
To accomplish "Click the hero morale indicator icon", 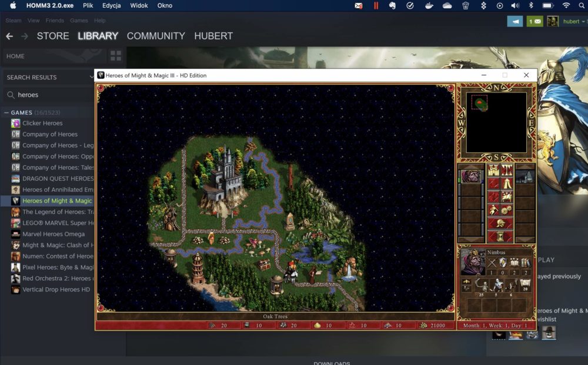I will click(466, 281).
